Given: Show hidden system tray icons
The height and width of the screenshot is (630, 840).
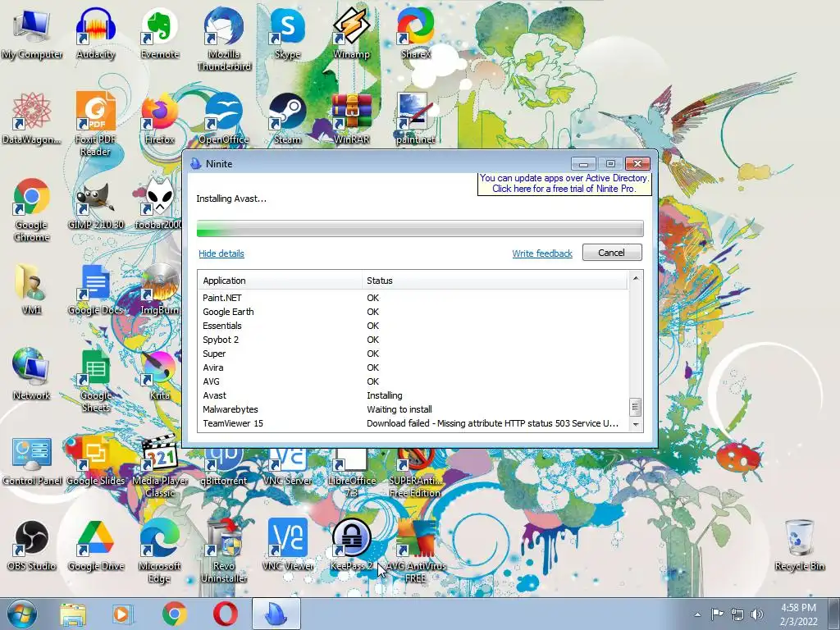Looking at the screenshot, I should 697,614.
